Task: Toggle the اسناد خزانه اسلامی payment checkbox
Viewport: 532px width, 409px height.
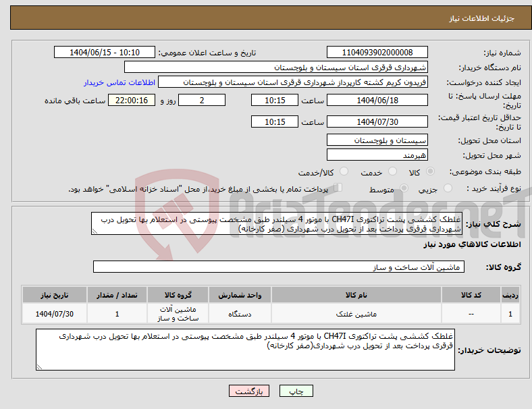Action: click(x=338, y=188)
